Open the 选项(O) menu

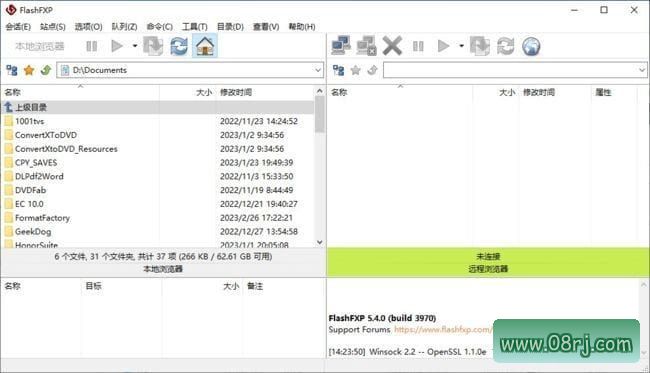(88, 27)
